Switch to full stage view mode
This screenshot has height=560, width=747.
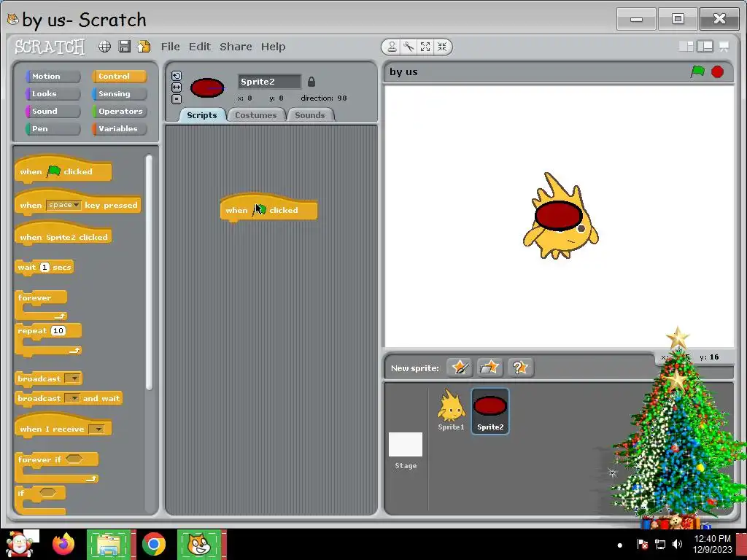click(x=705, y=46)
